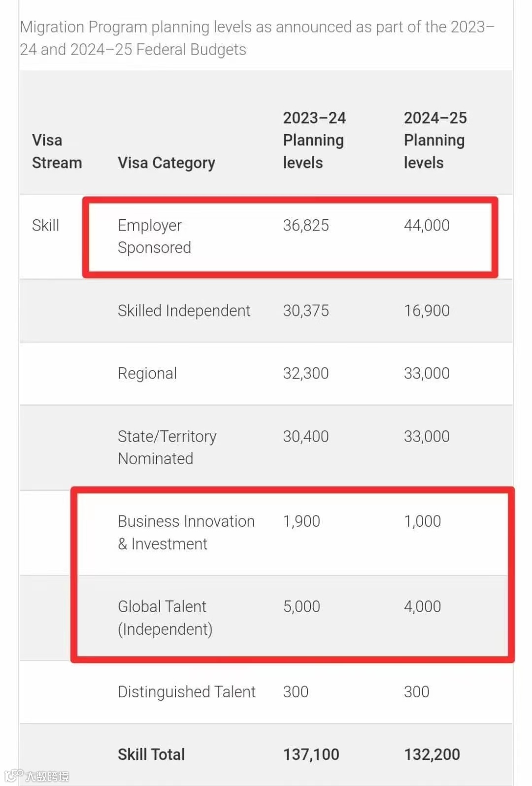Click the 16,900 Skilled Independent value

(x=427, y=310)
